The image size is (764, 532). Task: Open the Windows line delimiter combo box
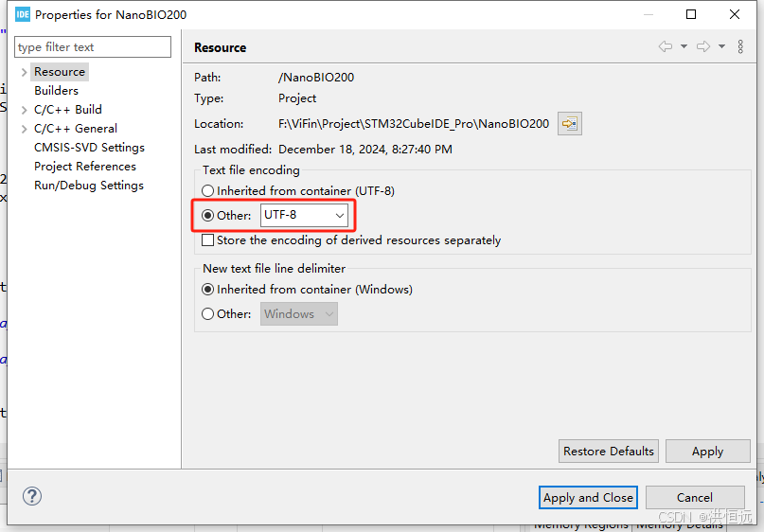[298, 313]
